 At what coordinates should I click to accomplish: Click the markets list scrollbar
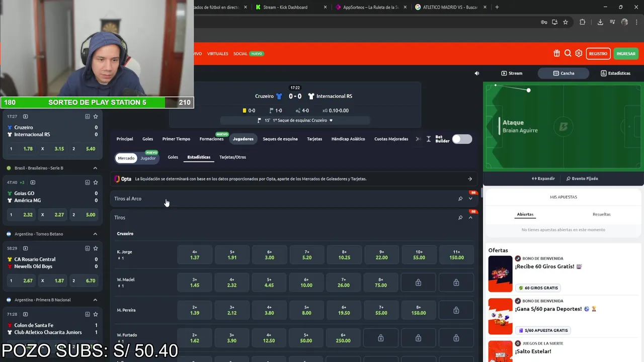coord(481,193)
